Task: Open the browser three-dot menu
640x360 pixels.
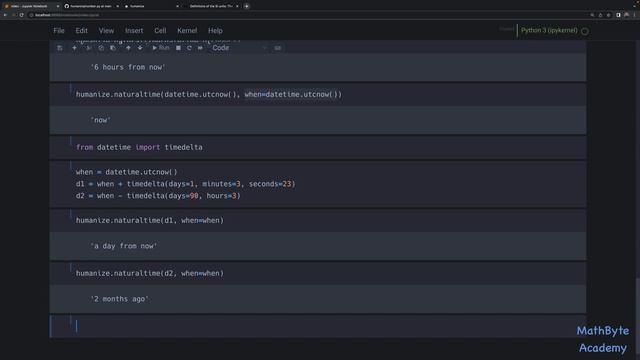Action: tap(635, 15)
